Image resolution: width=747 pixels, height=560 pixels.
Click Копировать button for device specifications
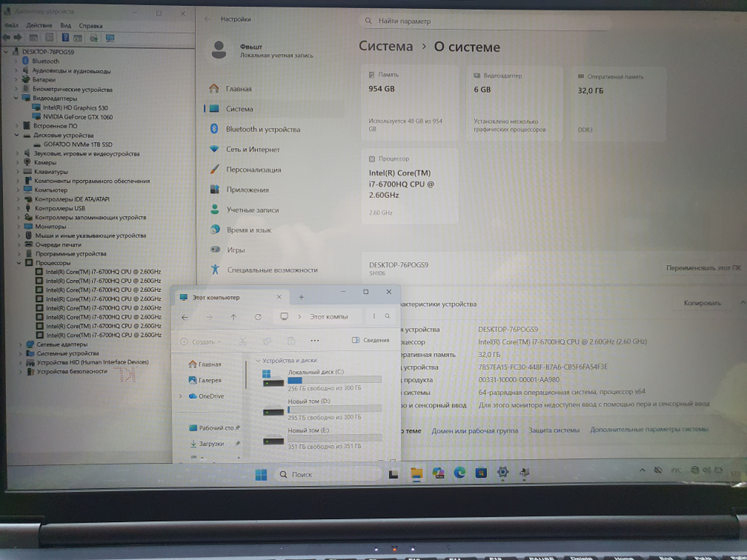[x=701, y=303]
